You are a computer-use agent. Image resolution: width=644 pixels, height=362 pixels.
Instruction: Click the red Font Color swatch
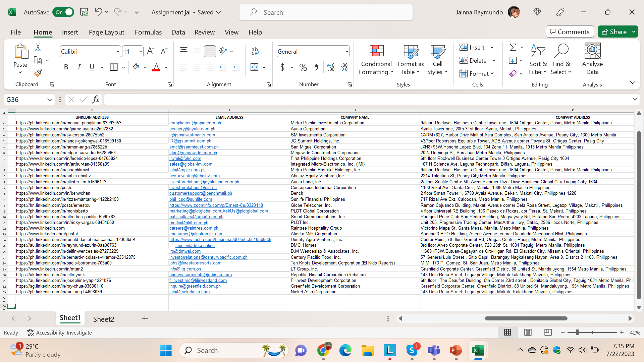tap(156, 67)
